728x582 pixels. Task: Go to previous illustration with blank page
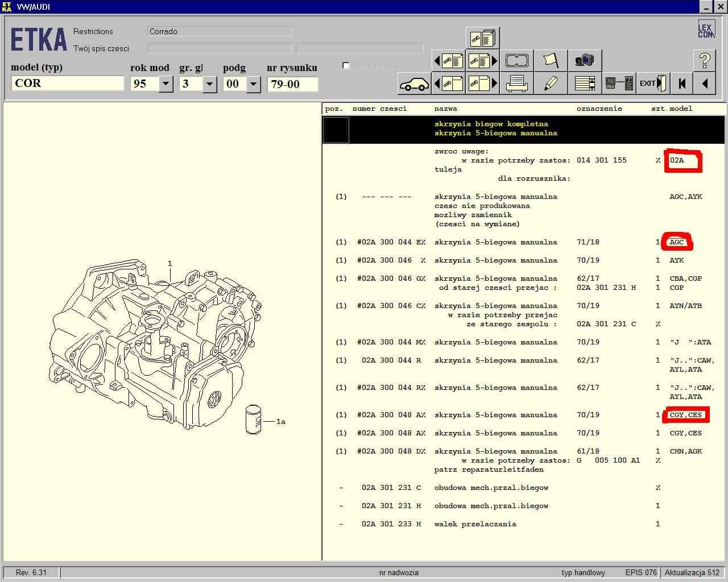449,84
